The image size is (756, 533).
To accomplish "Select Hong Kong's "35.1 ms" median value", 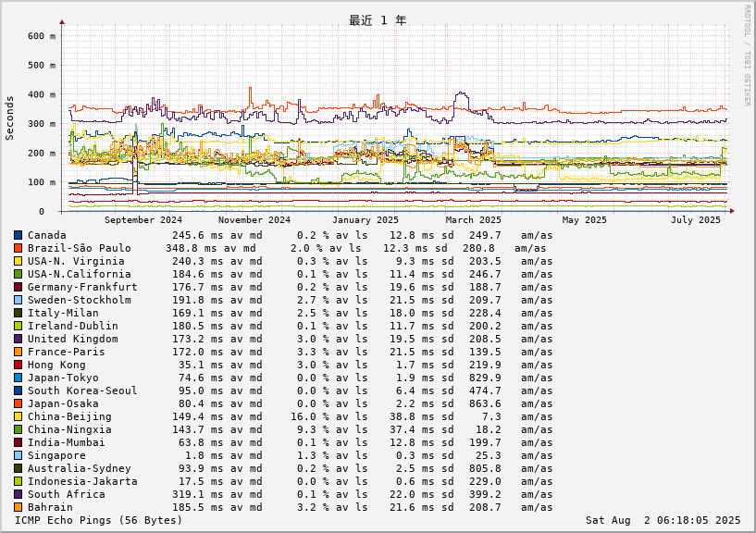I will point(201,366).
